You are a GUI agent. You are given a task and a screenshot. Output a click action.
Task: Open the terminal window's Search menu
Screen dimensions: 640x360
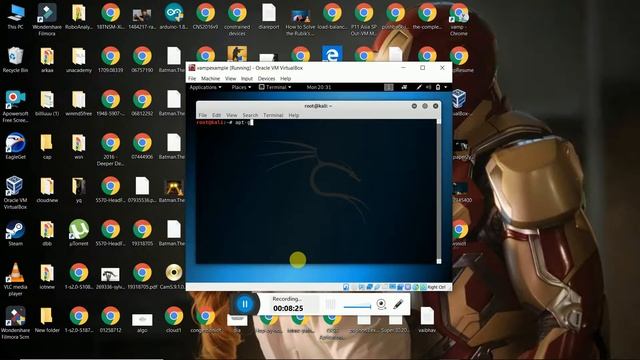tap(250, 115)
